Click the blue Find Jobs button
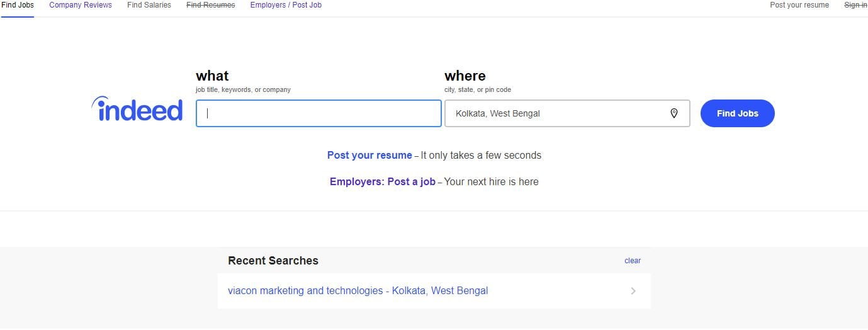The height and width of the screenshot is (330, 868). 738,113
